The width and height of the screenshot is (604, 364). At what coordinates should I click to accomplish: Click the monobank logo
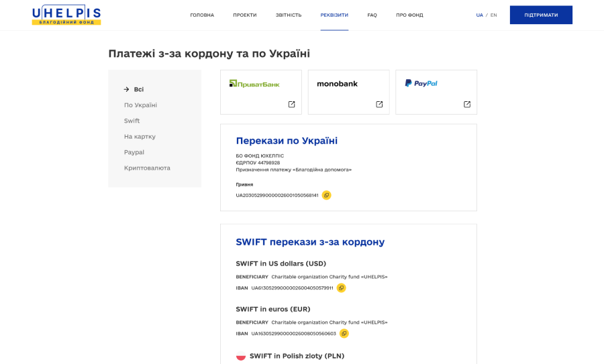pyautogui.click(x=337, y=84)
